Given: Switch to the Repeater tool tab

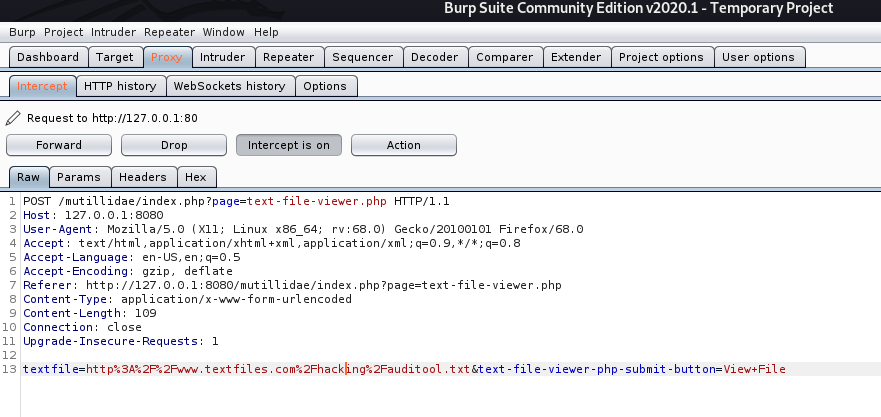Looking at the screenshot, I should click(289, 57).
